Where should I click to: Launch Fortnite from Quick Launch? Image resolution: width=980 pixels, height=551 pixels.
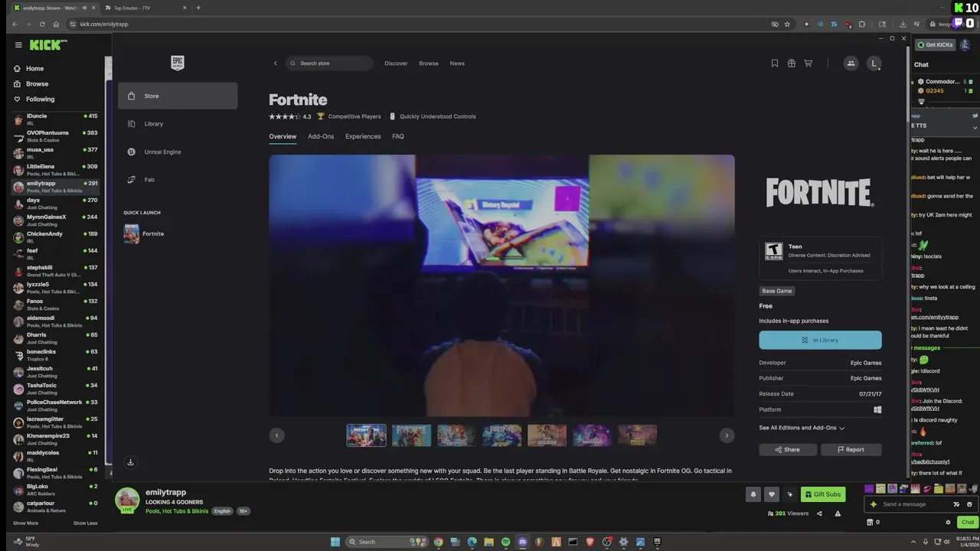178,233
